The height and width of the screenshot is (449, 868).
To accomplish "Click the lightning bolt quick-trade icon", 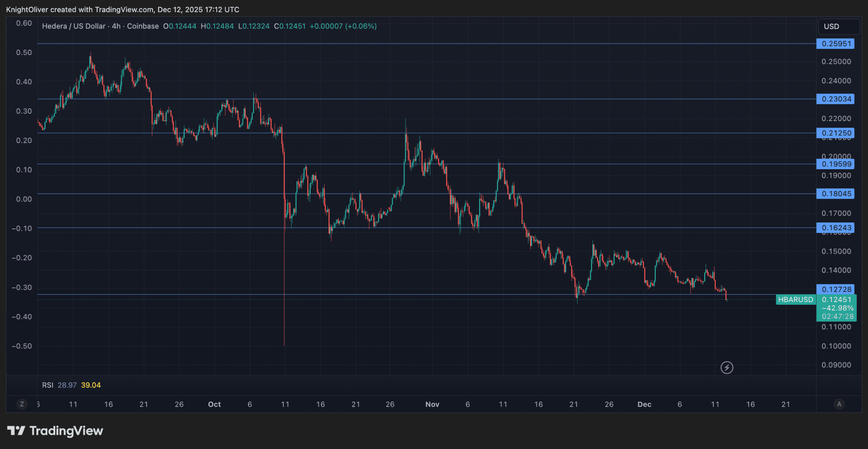I will (x=727, y=368).
